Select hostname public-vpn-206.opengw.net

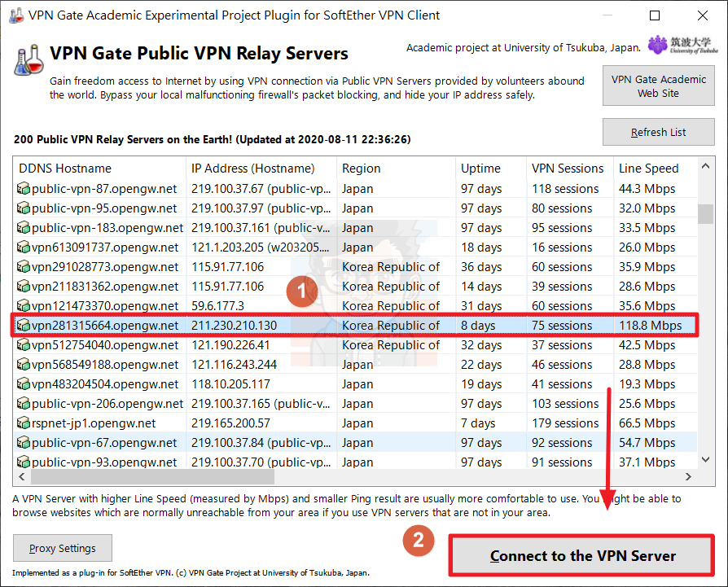[107, 404]
